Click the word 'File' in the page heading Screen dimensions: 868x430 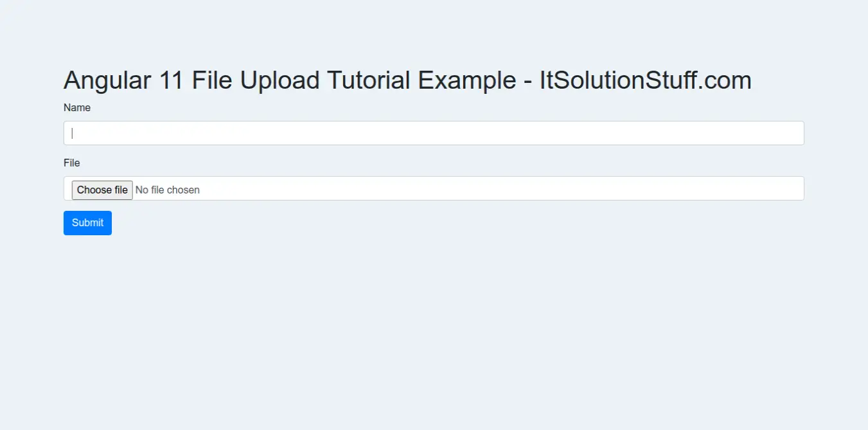tap(213, 80)
